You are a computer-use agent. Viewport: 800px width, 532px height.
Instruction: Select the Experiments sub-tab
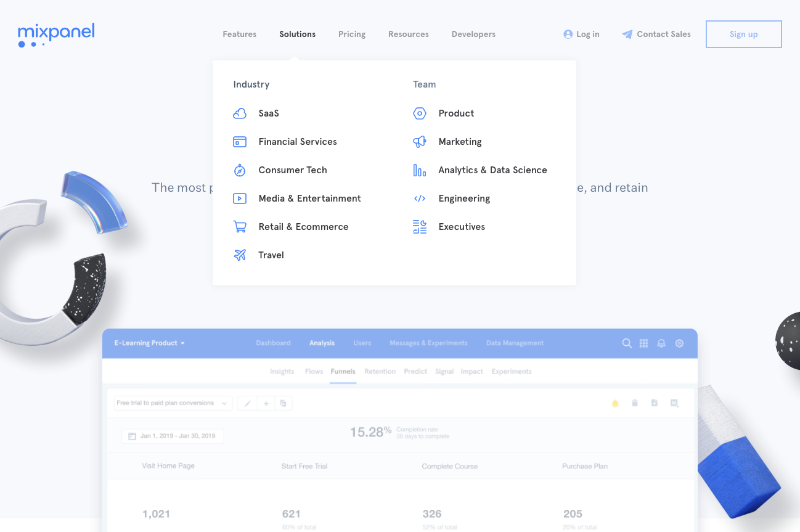coord(512,372)
